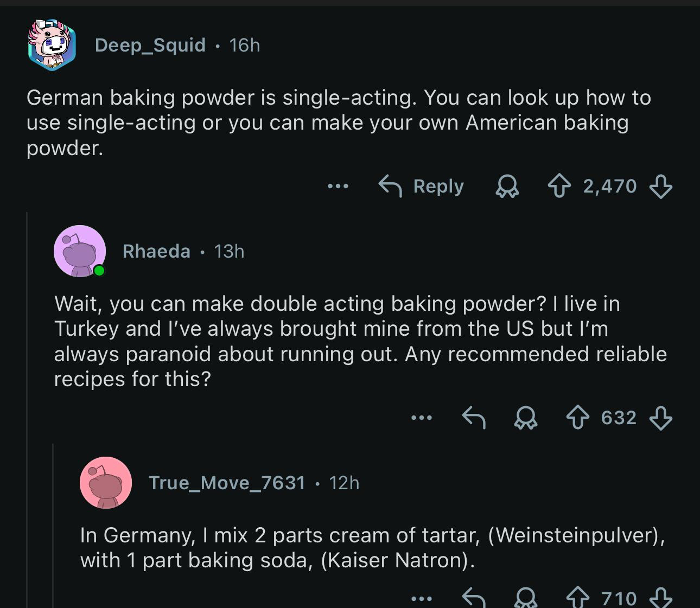Open three-dot menu on True_Move_7631's comment
Image resolution: width=700 pixels, height=608 pixels.
422,598
